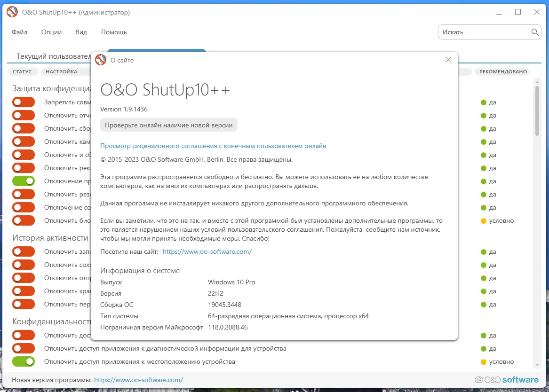Open the license agreement online link
Viewport: 549px width, 392px height.
pos(213,146)
